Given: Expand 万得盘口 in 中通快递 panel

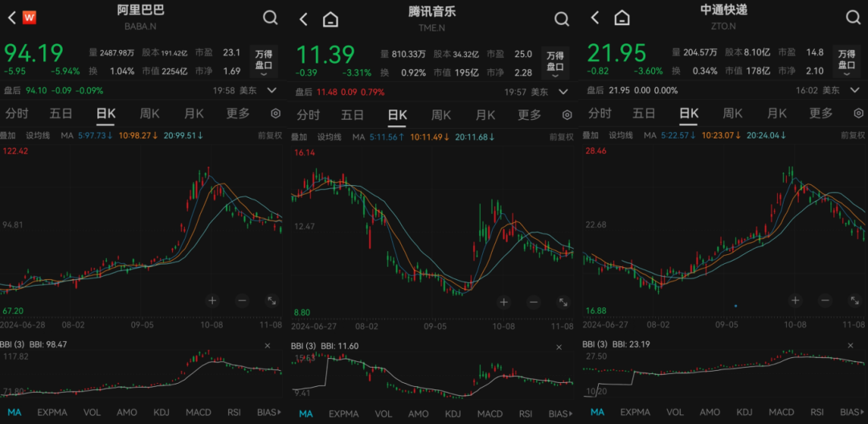Looking at the screenshot, I should pos(847,61).
